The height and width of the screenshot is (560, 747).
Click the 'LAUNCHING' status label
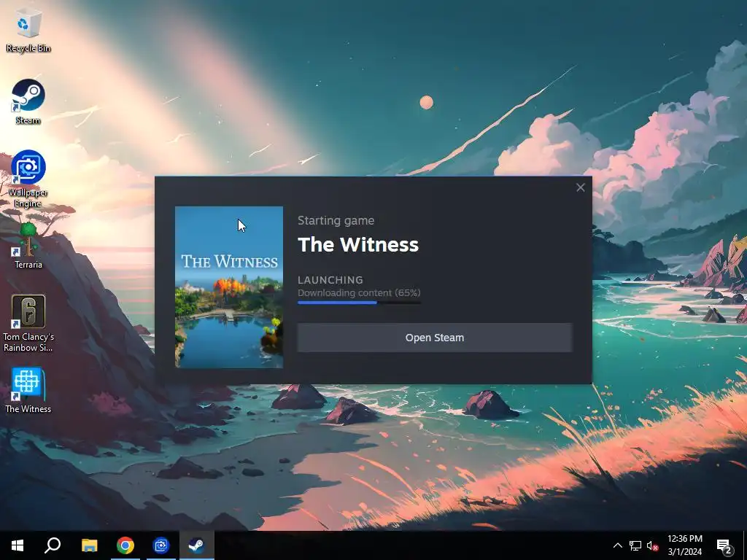coord(330,279)
